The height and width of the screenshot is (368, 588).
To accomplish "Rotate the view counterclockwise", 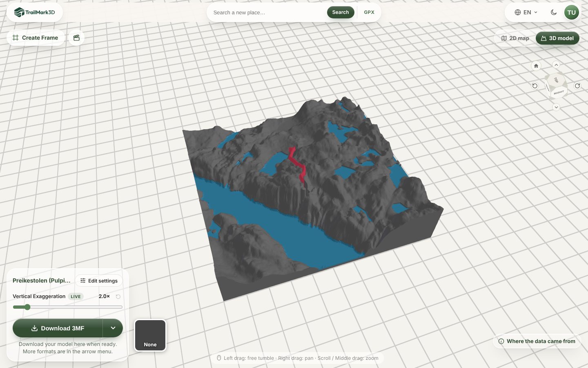I will (535, 86).
